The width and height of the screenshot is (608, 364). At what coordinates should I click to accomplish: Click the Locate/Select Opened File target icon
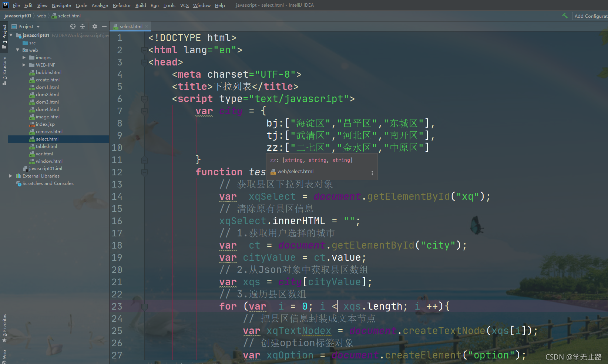(x=73, y=26)
